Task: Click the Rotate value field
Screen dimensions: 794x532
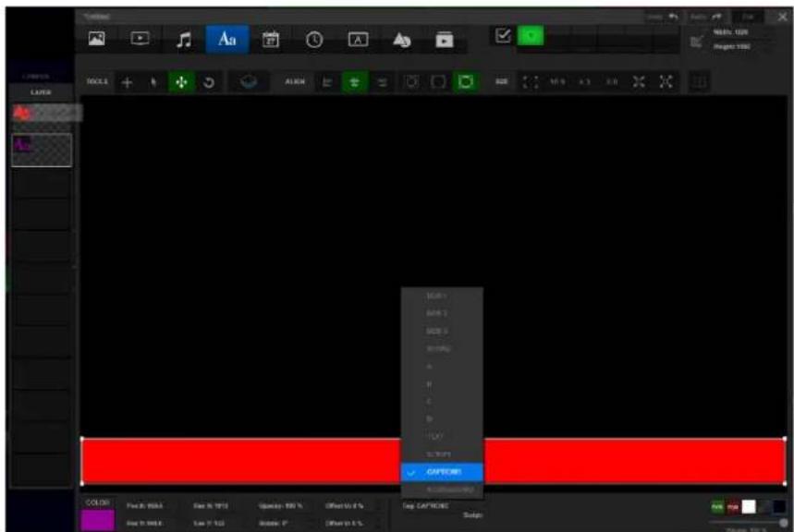Action: (x=274, y=523)
